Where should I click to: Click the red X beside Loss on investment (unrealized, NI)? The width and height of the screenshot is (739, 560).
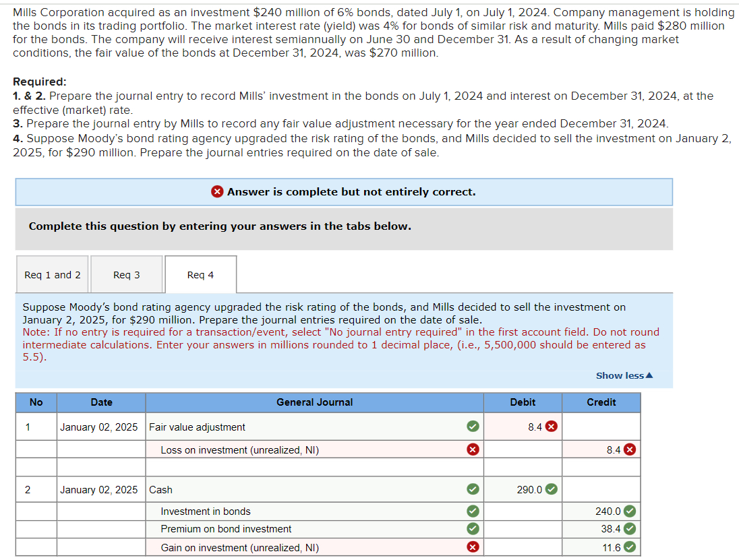(x=472, y=449)
